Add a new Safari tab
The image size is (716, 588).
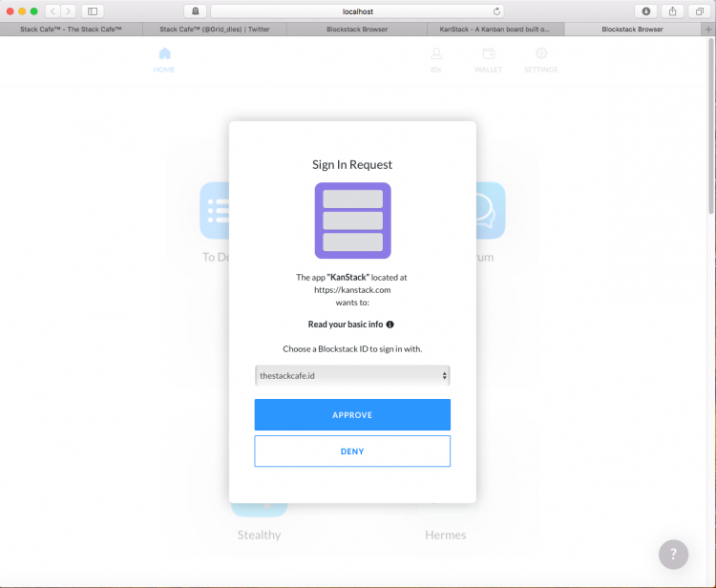(708, 30)
